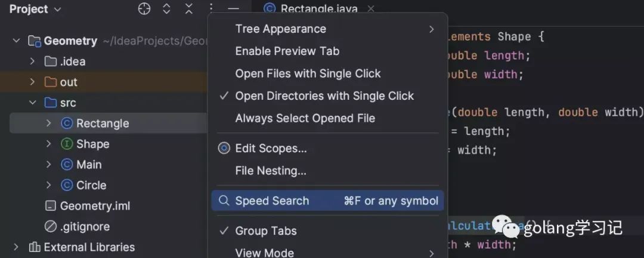Viewport: 644px width, 258px height.
Task: Collapse the src folder
Action: 33,103
